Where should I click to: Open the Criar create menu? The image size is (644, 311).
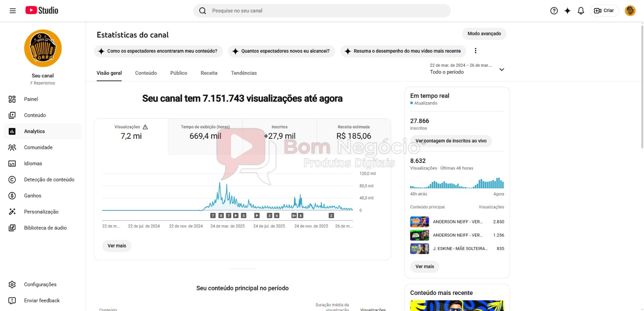pyautogui.click(x=604, y=11)
